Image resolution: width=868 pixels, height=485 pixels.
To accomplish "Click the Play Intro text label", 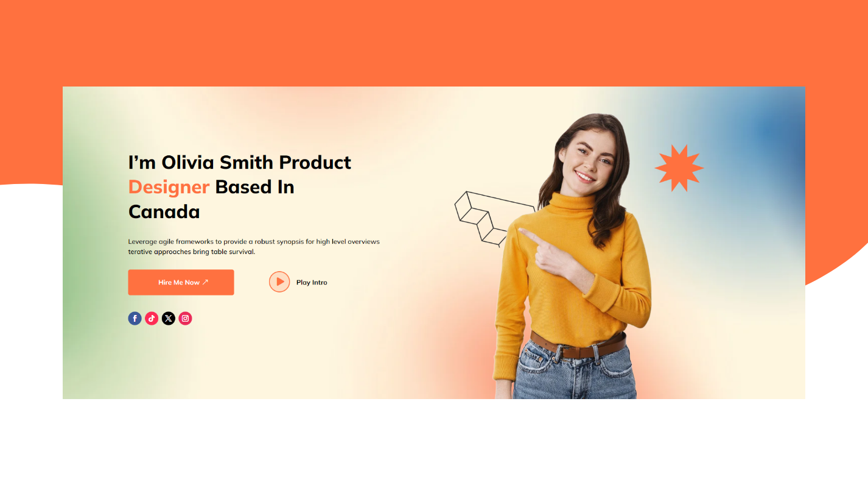I will pyautogui.click(x=312, y=283).
